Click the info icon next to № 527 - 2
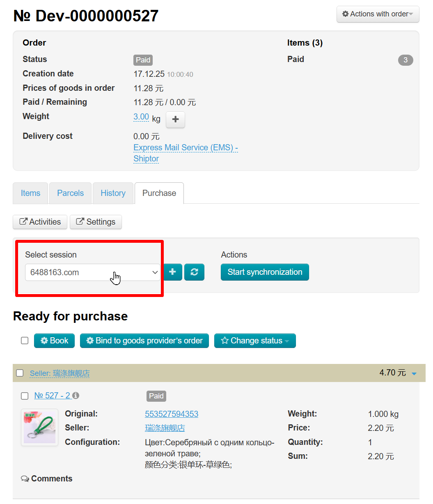Screen dimensions: 433x504 76,396
